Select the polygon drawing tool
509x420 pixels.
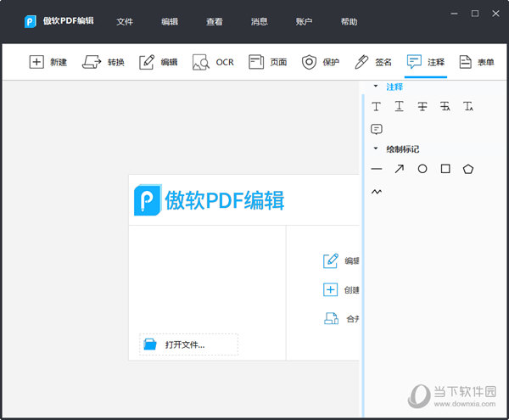(x=468, y=169)
